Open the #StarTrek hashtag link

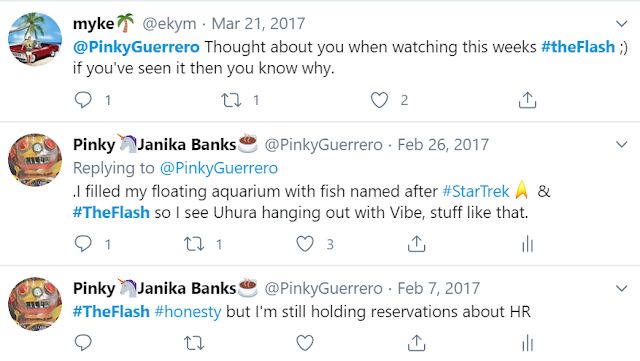(476, 191)
